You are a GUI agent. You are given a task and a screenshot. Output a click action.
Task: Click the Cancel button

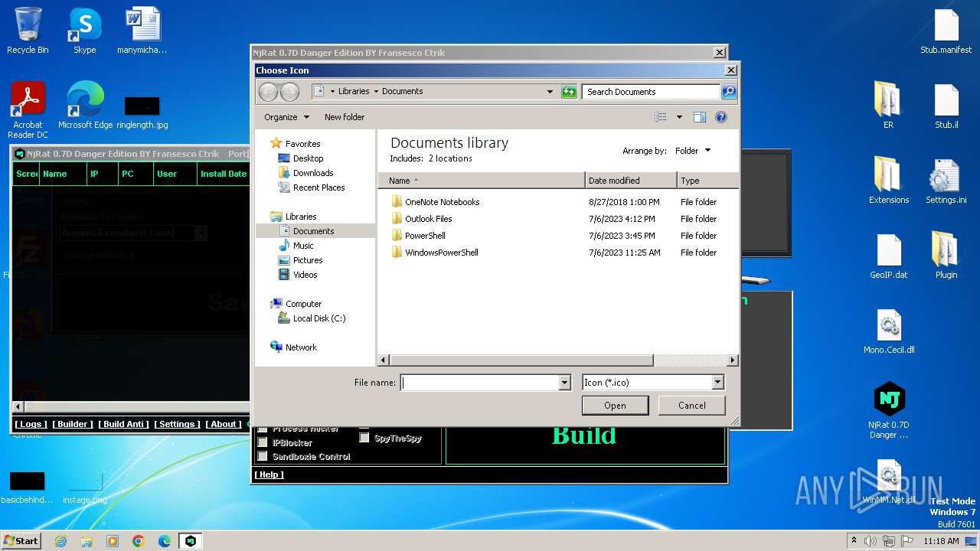[691, 406]
